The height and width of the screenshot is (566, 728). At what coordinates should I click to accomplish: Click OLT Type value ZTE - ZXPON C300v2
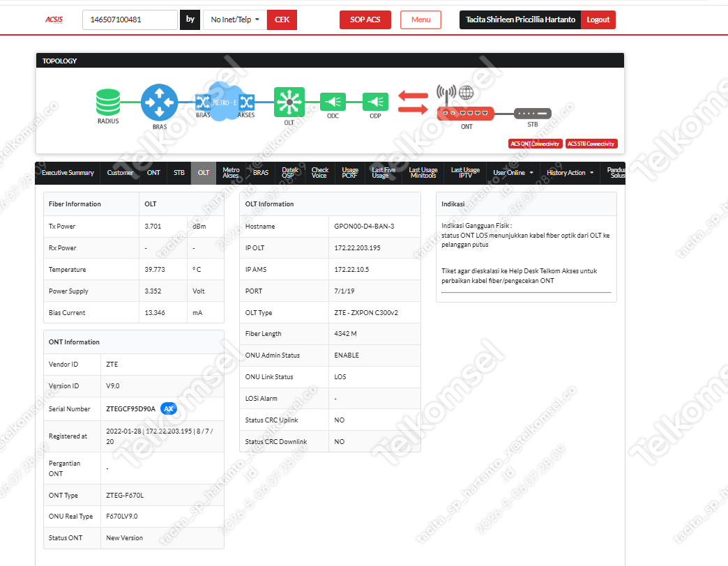[366, 313]
